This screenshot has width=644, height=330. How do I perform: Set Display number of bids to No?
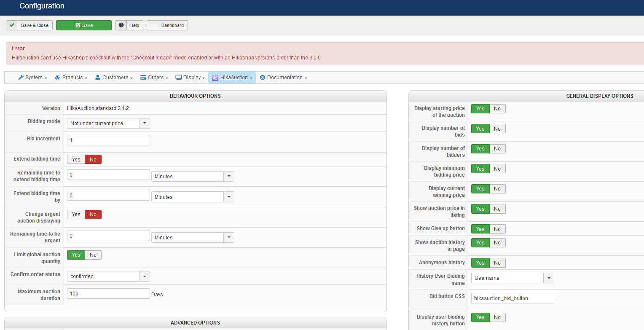point(497,129)
